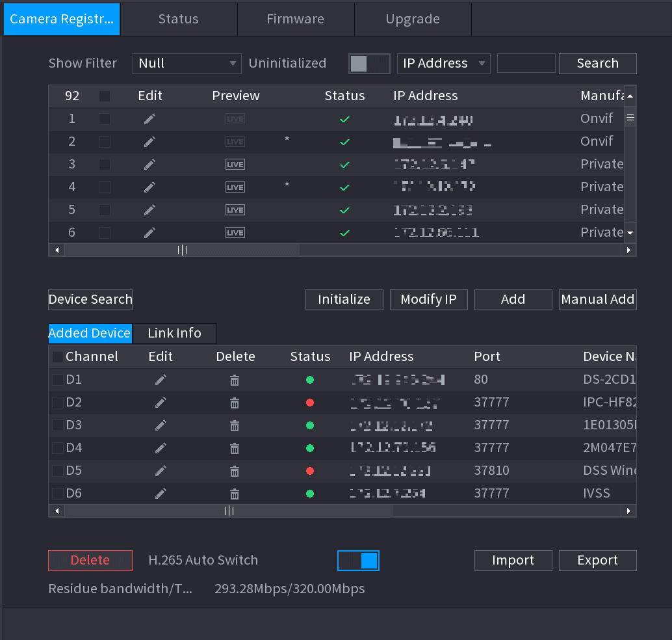This screenshot has width=672, height=640.
Task: Click the search text input field
Action: pos(526,64)
